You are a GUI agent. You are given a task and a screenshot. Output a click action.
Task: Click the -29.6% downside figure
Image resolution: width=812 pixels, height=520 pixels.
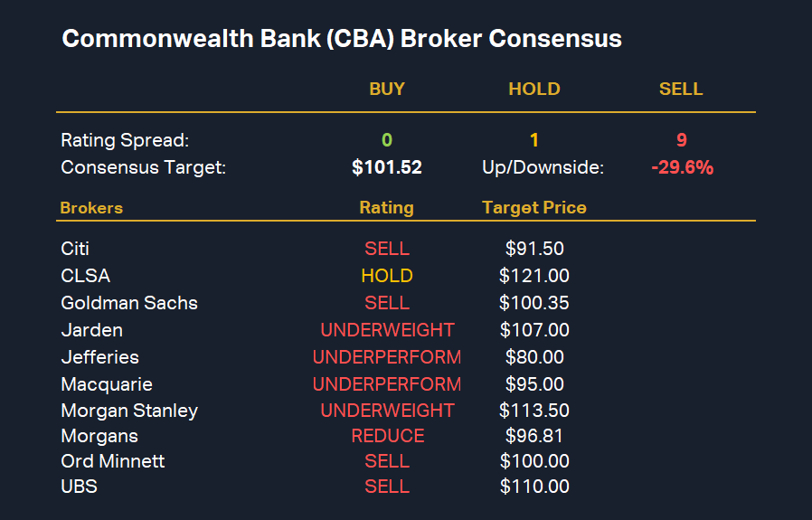click(682, 167)
